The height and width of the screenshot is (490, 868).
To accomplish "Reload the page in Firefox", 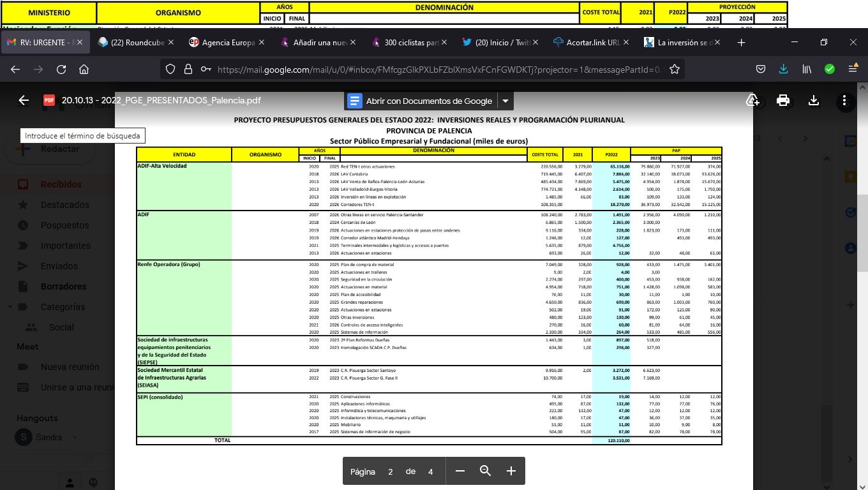I will coord(61,70).
